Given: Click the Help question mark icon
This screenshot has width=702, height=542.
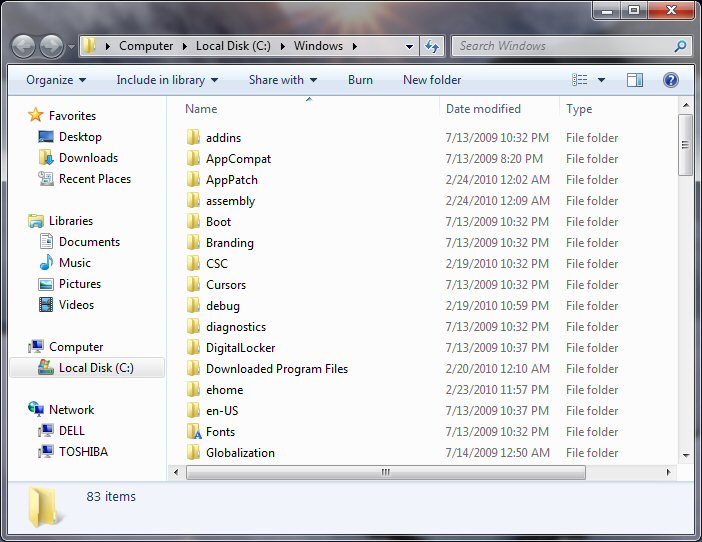Looking at the screenshot, I should (x=671, y=80).
